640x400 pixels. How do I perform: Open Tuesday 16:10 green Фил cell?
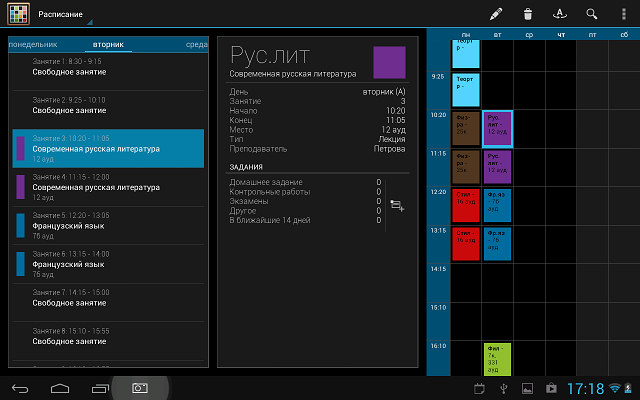coord(498,359)
